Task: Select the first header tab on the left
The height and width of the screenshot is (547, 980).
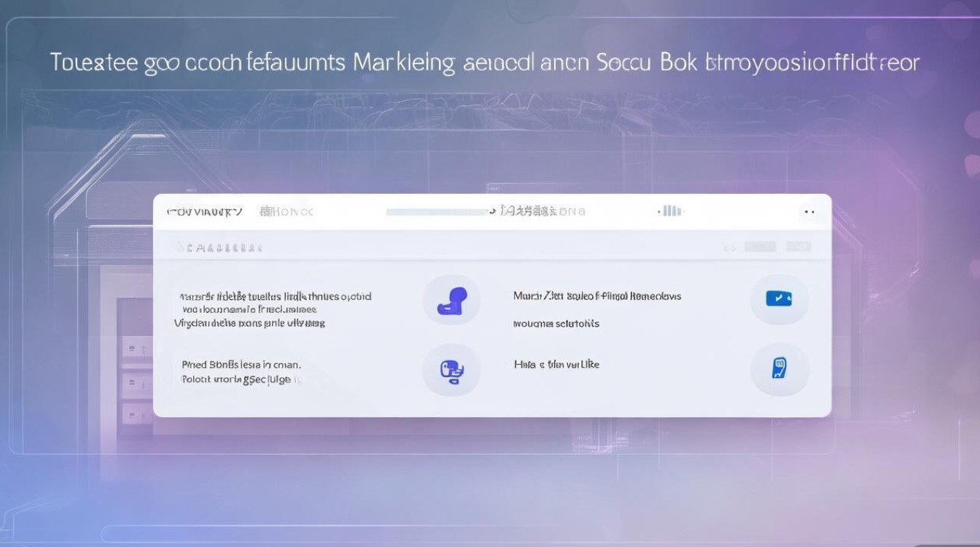Action: 204,212
